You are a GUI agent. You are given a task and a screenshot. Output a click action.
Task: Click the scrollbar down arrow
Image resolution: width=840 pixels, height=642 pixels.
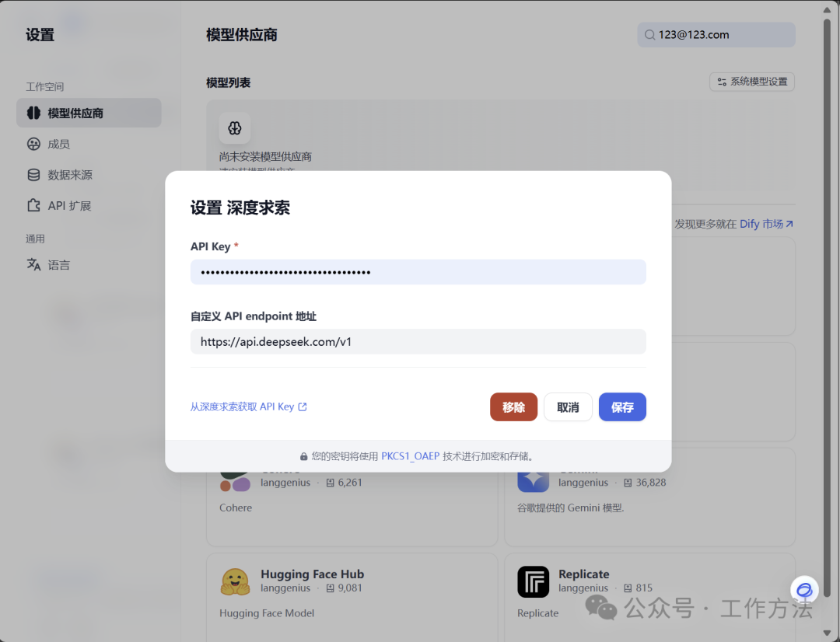827,634
